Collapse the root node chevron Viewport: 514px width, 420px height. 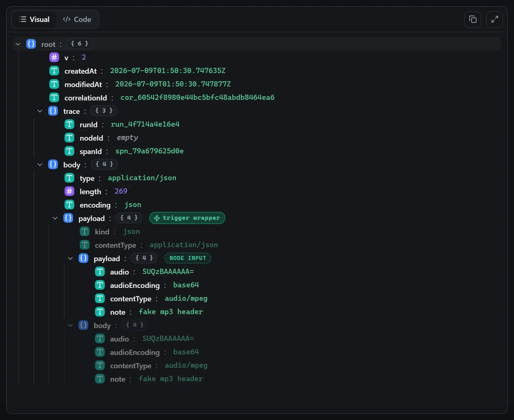pyautogui.click(x=18, y=44)
